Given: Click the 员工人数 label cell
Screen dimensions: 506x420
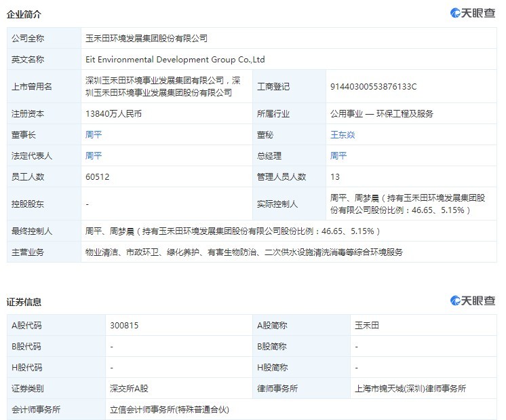Looking at the screenshot, I should pyautogui.click(x=44, y=176).
